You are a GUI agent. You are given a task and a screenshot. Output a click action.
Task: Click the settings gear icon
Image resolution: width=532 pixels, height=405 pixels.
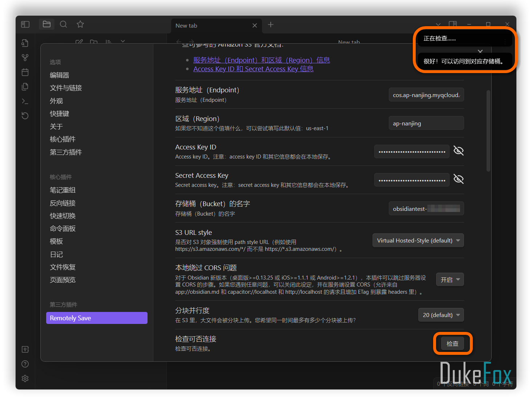[x=25, y=378]
